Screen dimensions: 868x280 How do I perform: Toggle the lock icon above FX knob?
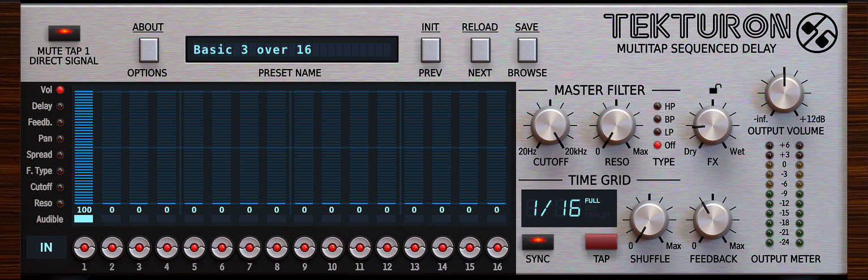[715, 88]
